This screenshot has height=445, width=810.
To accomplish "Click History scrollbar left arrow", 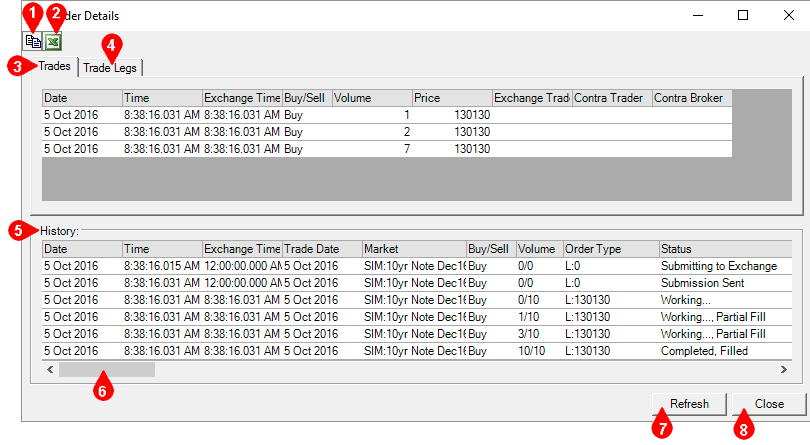I will point(50,369).
